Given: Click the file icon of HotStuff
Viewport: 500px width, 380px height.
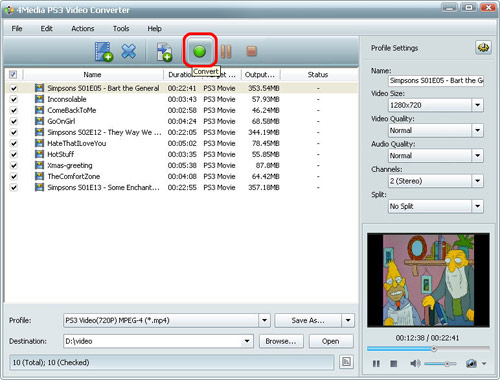Looking at the screenshot, I should [x=39, y=154].
